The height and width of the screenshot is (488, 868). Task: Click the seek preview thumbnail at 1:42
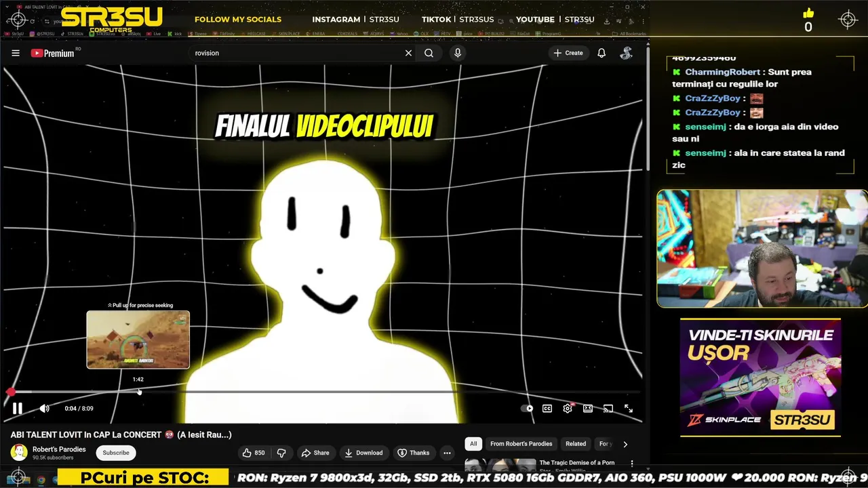[x=138, y=340]
